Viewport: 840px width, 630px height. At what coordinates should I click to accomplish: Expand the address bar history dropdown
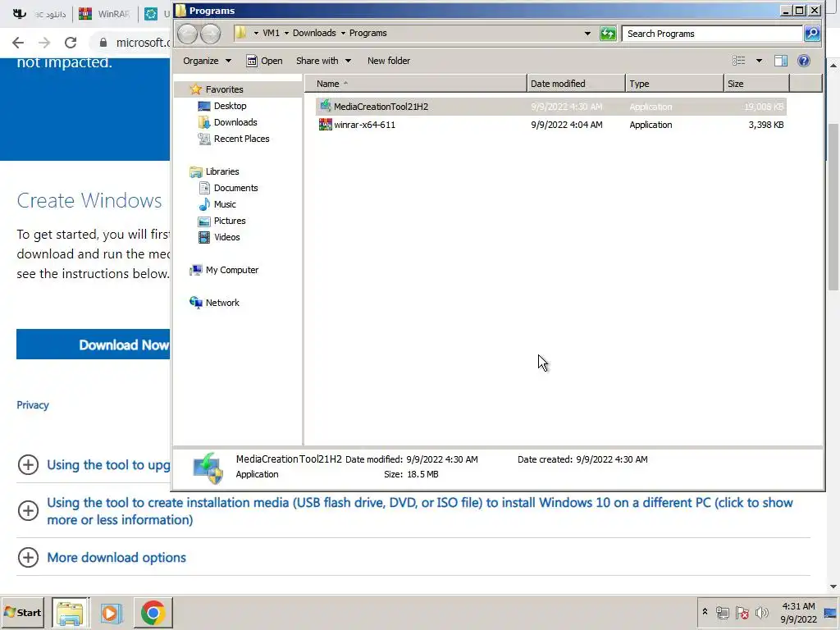click(x=587, y=33)
